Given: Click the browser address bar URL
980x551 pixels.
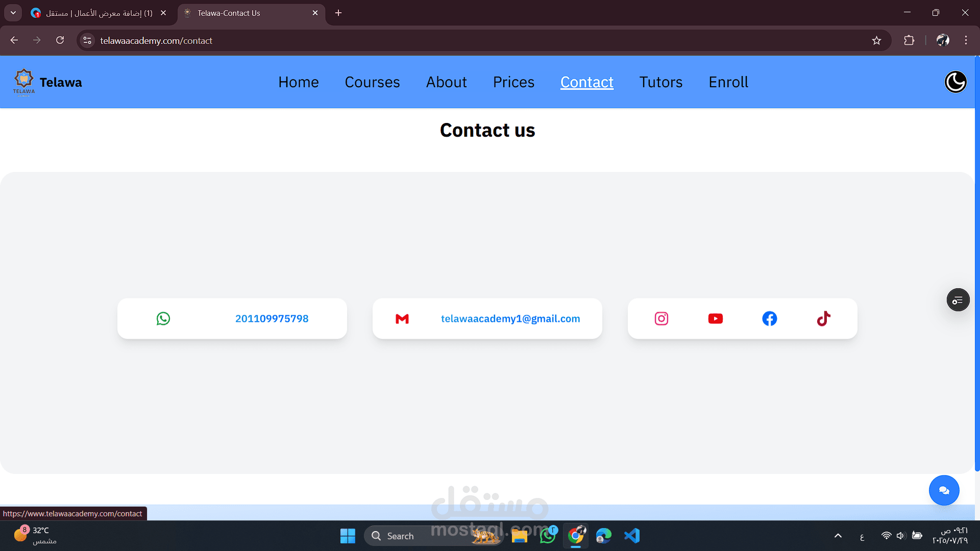Looking at the screenshot, I should click(x=156, y=41).
